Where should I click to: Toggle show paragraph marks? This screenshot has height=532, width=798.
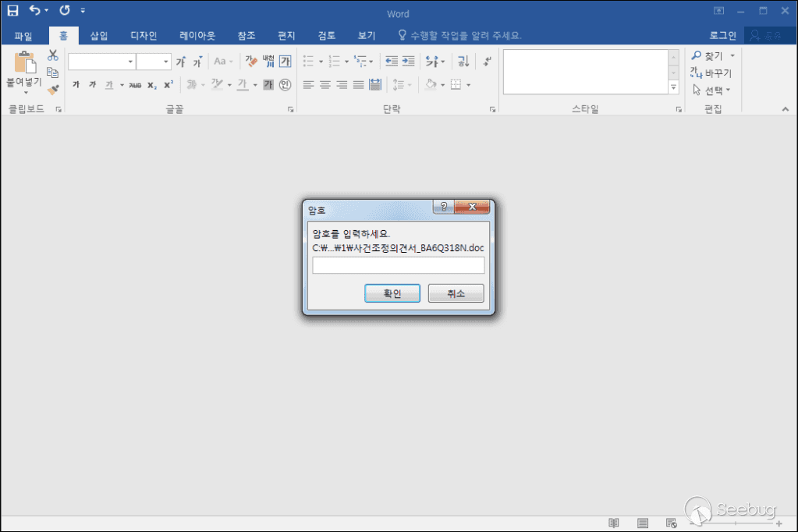click(488, 61)
